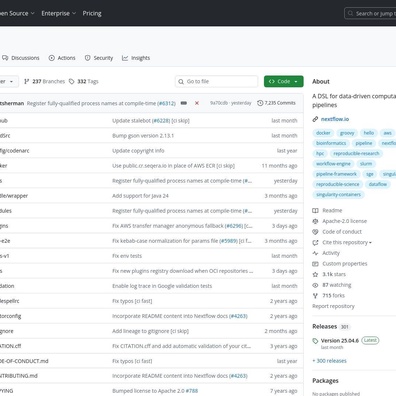Open Enable log trace in Google validation commit

[x=162, y=286]
